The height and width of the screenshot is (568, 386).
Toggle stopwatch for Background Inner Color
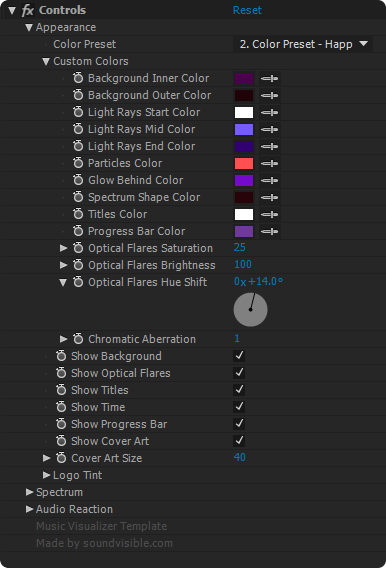[78, 78]
